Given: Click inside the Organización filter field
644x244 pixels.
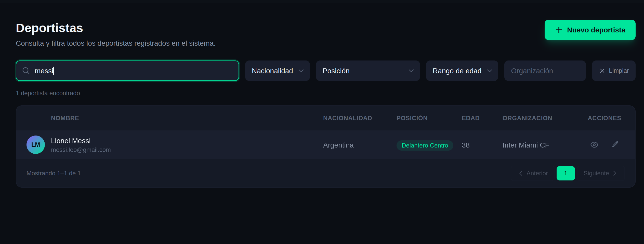Looking at the screenshot, I should [x=545, y=71].
